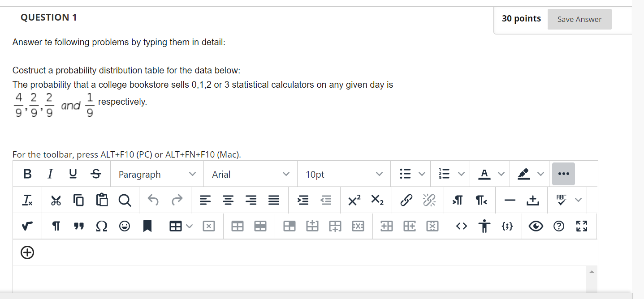644x299 pixels.
Task: Expand the spellcheck language dropdown arrow
Action: (x=579, y=200)
